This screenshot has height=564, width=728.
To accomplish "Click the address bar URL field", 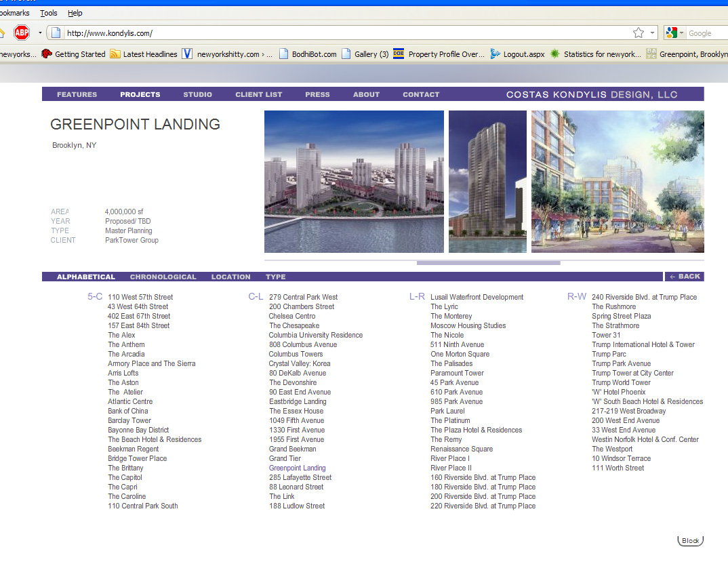I will pyautogui.click(x=339, y=33).
